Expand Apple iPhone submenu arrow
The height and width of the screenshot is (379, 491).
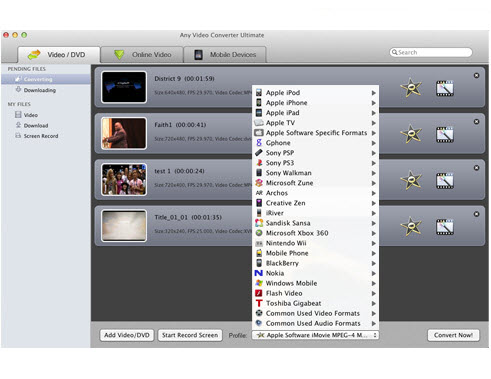coord(374,103)
